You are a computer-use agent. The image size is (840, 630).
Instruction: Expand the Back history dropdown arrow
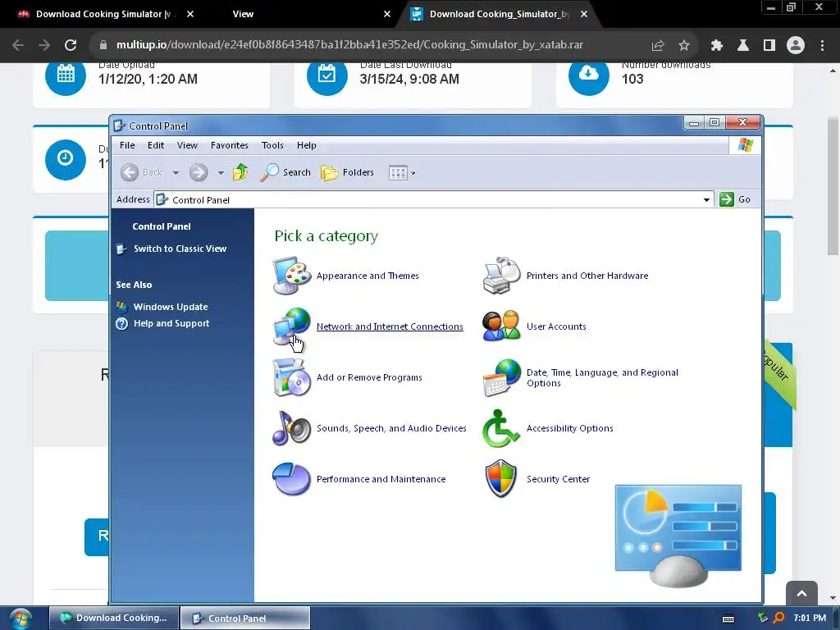pos(176,172)
